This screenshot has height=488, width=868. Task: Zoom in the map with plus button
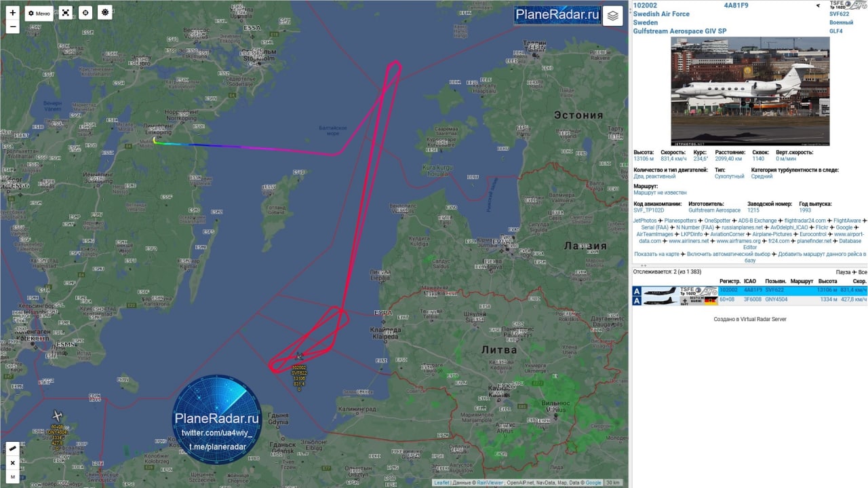[x=12, y=13]
